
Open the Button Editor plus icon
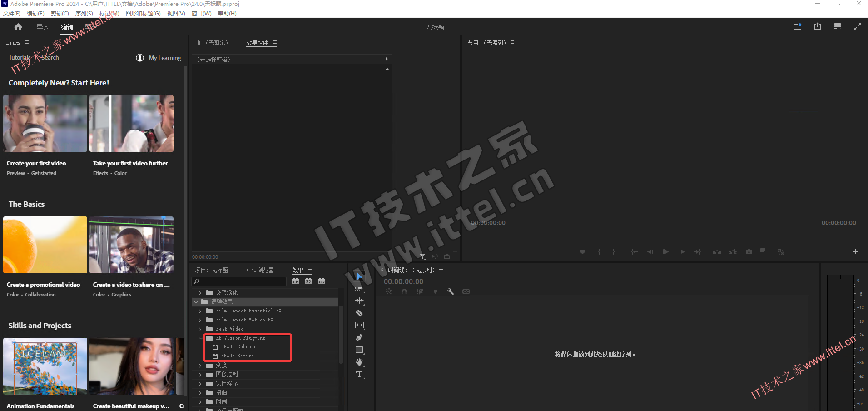[x=855, y=252]
